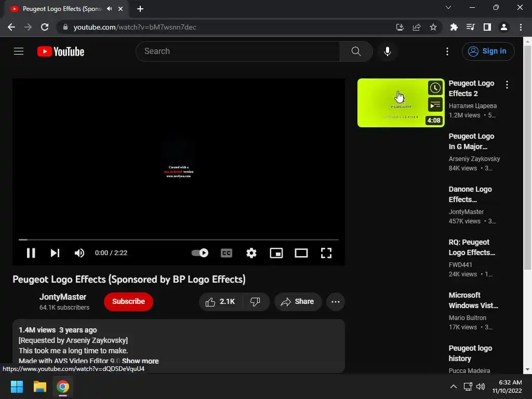
Task: Go full screen in the player
Action: click(326, 253)
